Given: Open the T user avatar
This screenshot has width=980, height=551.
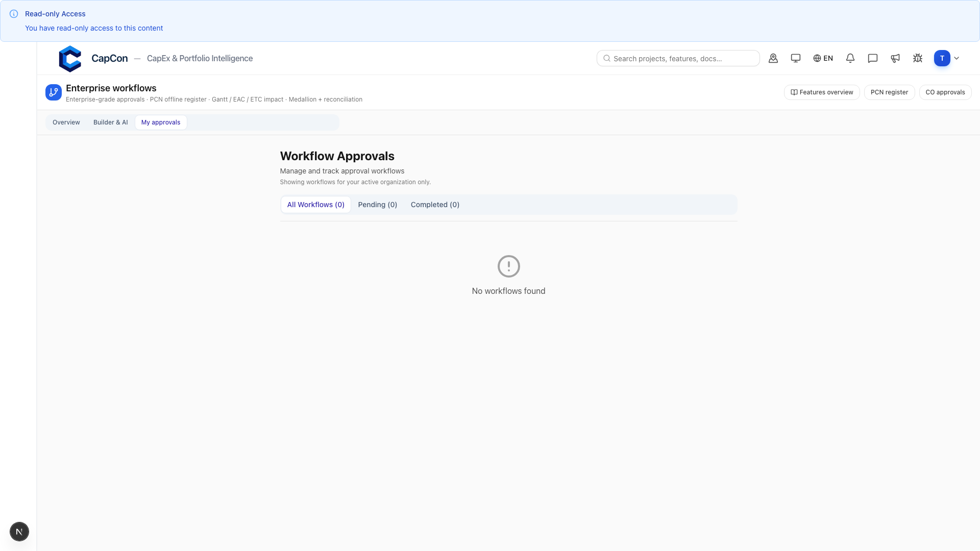Looking at the screenshot, I should tap(942, 58).
